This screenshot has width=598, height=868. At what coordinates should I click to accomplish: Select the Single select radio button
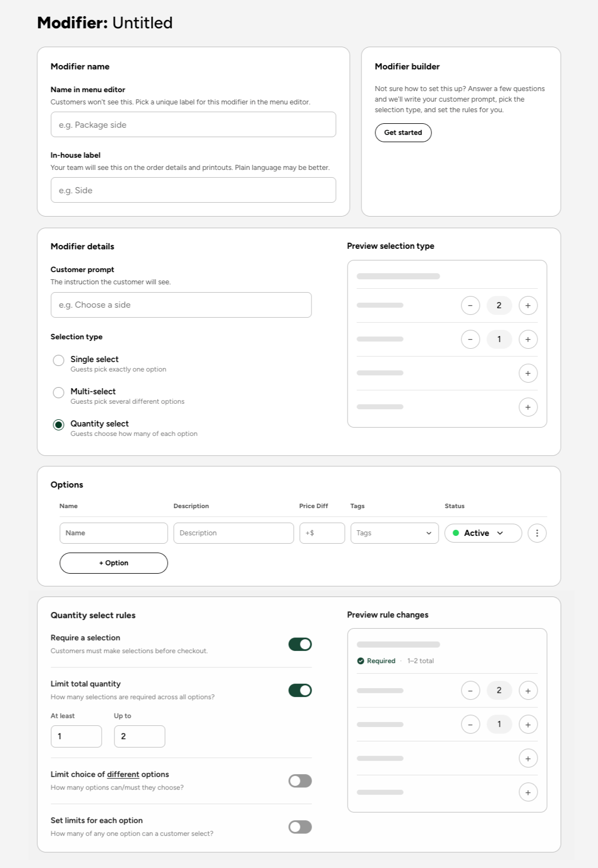58,360
